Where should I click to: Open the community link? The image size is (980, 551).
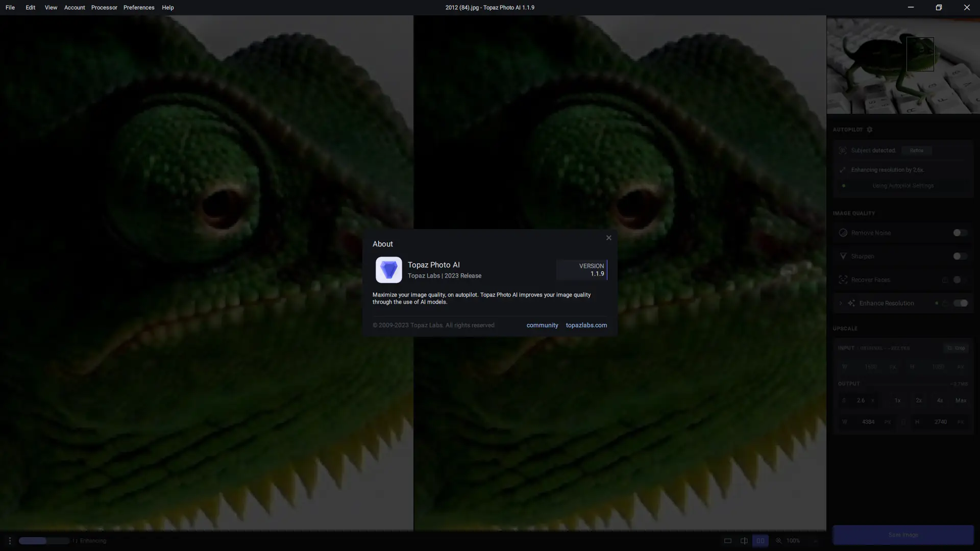(x=542, y=325)
